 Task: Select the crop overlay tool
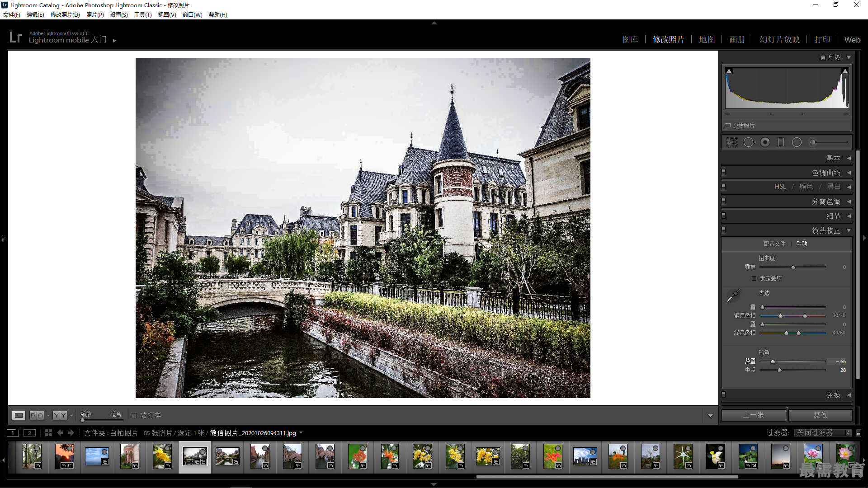(x=732, y=142)
